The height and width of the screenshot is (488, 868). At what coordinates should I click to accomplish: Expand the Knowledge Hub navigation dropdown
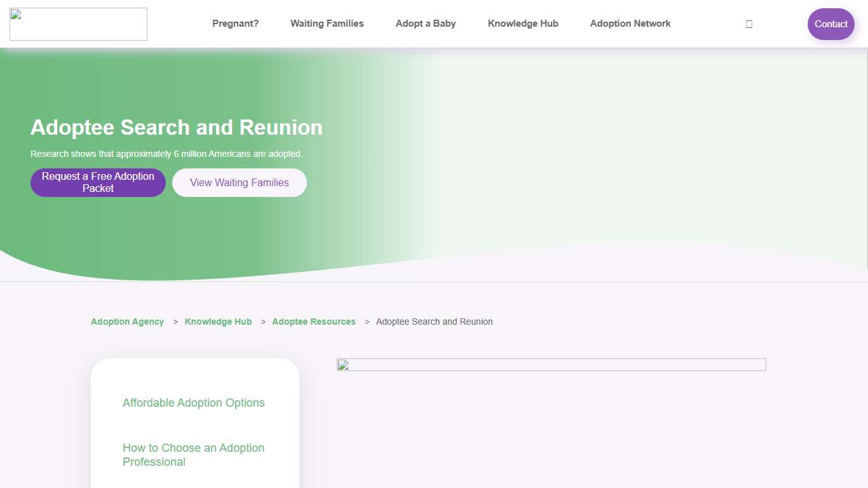pos(522,24)
